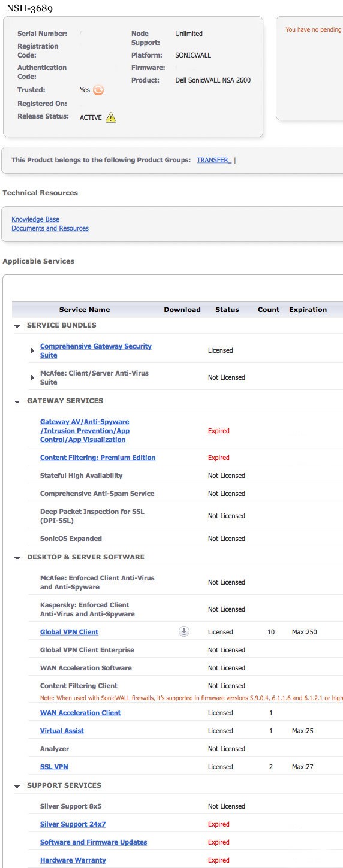Click the SonicOS Expanded label
Screen dimensions: 343x868
(71, 539)
